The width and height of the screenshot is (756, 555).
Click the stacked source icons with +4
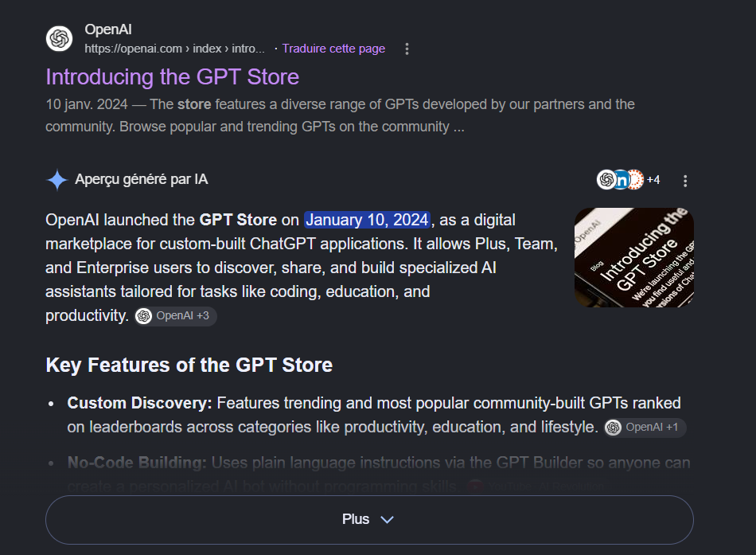pos(628,179)
